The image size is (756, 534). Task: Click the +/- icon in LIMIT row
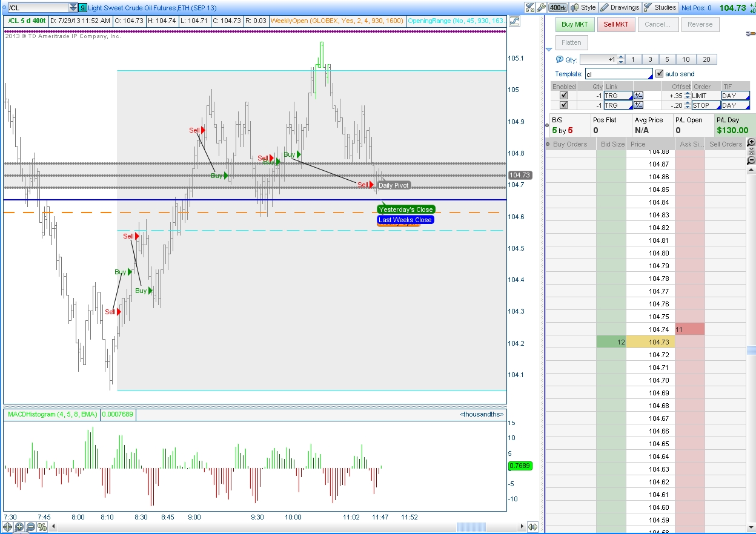(x=638, y=96)
